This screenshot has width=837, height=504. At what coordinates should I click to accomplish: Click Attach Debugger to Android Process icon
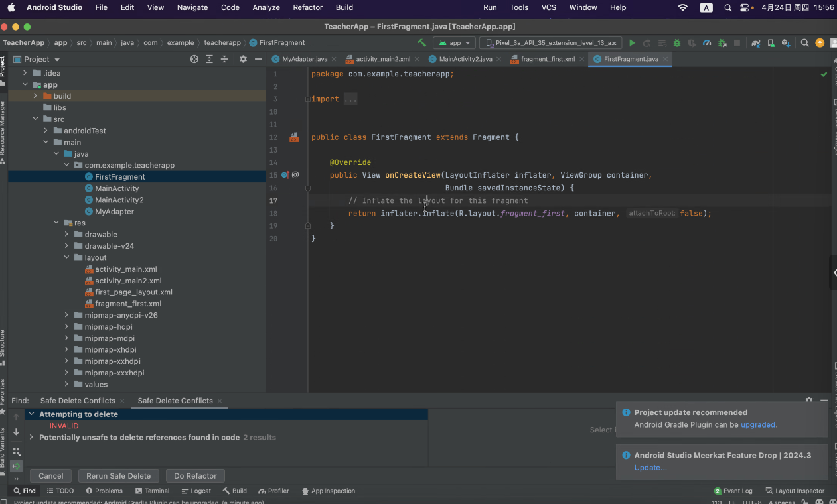722,42
